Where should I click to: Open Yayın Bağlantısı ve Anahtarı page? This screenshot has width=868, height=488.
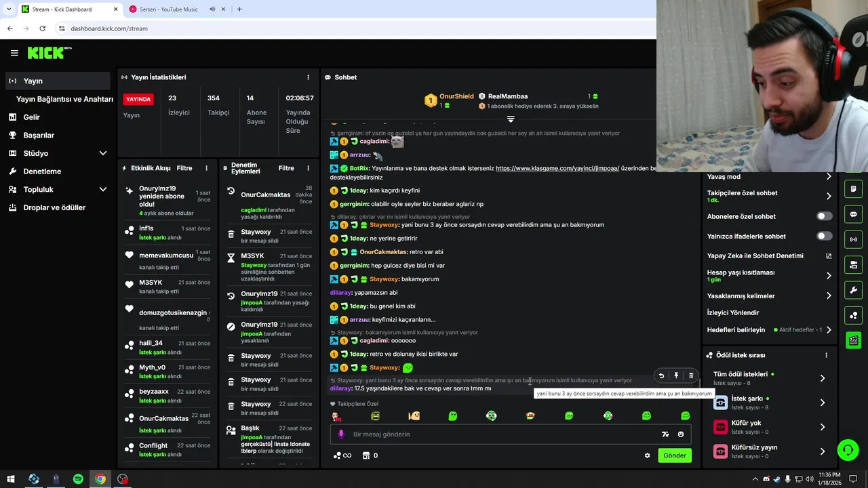64,99
